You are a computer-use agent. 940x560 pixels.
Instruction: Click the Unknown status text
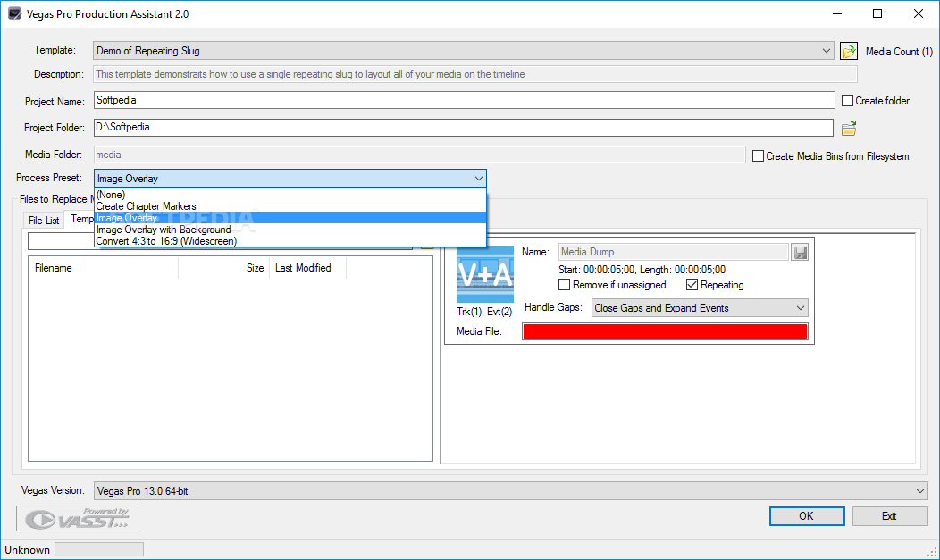28,550
